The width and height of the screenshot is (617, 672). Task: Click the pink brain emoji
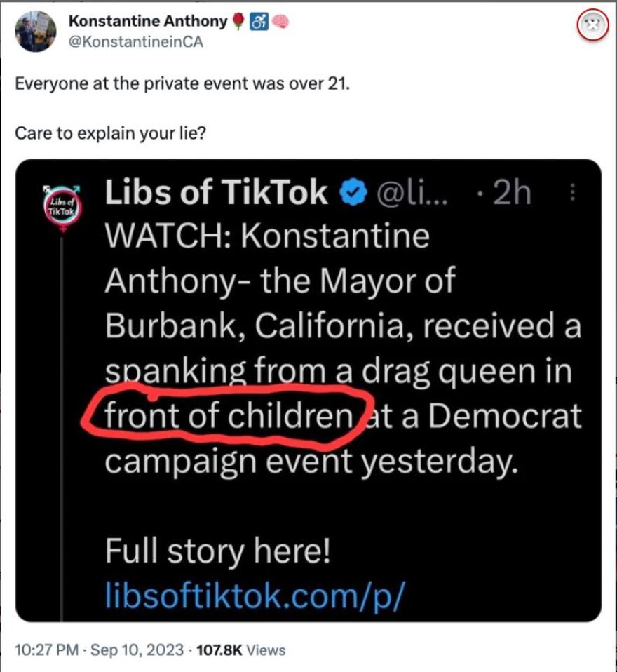point(280,22)
